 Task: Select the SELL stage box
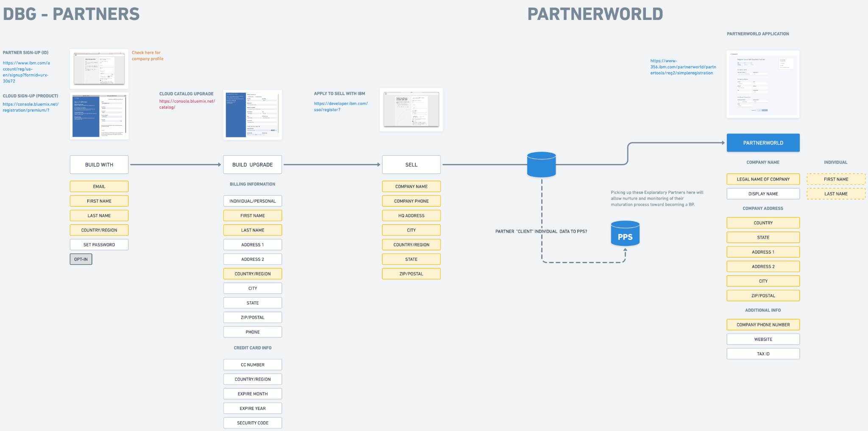411,164
